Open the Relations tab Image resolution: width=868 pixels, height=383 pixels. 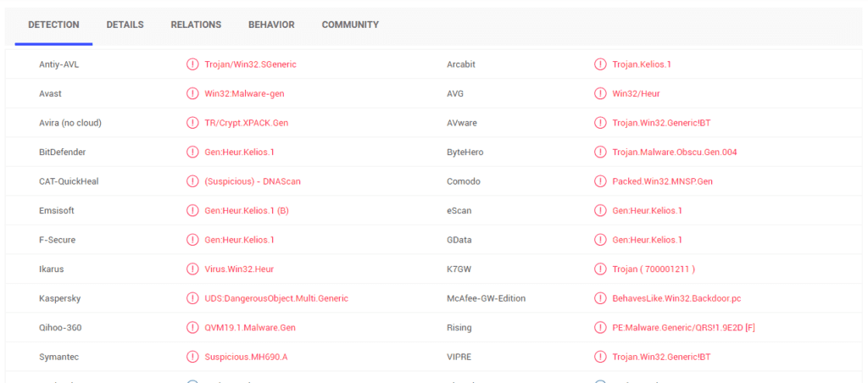click(x=196, y=25)
